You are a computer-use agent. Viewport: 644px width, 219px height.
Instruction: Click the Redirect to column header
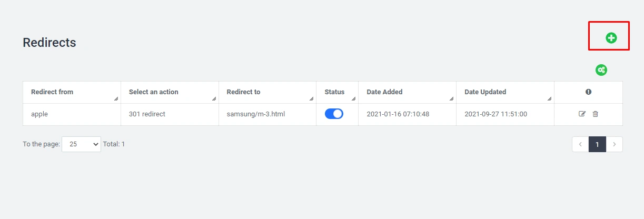coord(243,92)
